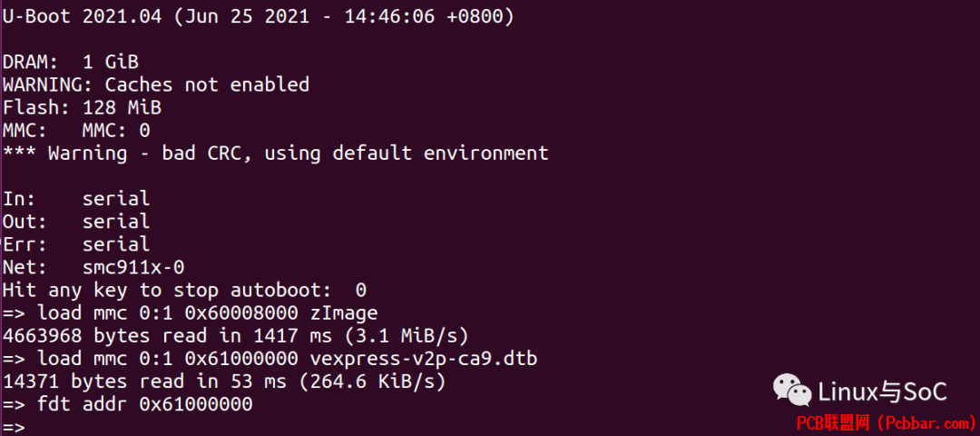Place cursor at the final empty => prompt
This screenshot has width=980, height=436.
click(14, 427)
